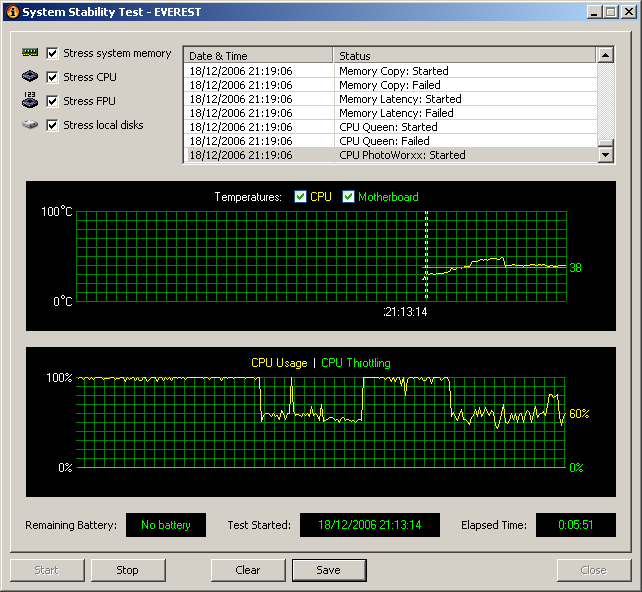Click the log scrollbar thumb
The image size is (642, 592).
tap(605, 143)
